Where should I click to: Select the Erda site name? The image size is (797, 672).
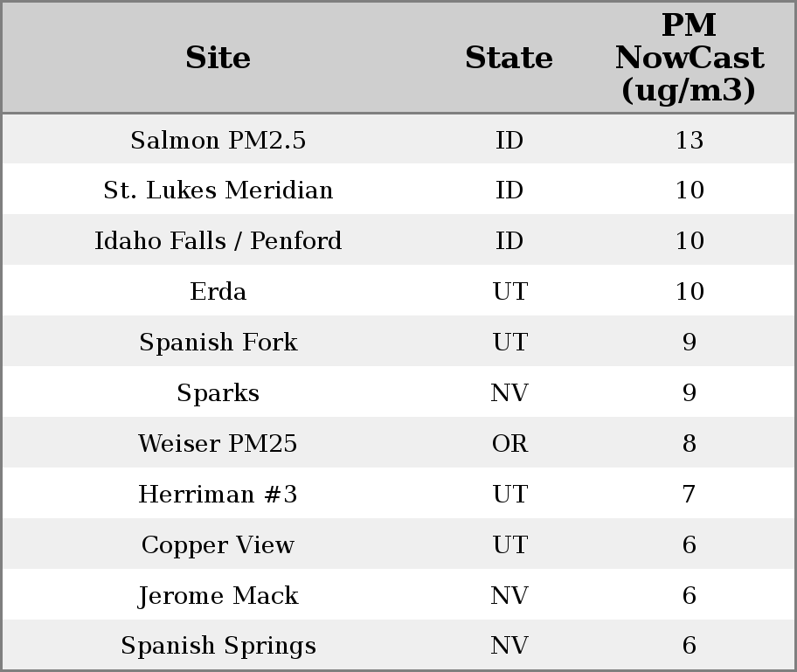pos(218,292)
